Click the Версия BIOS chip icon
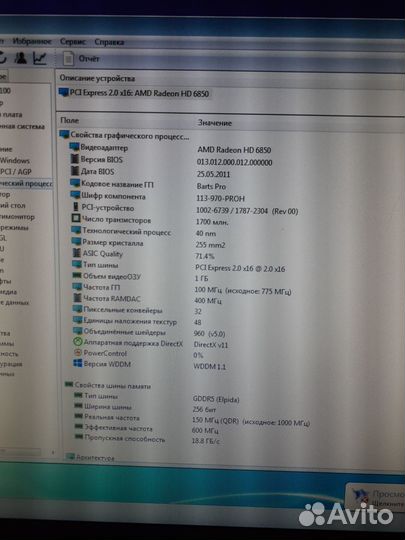 pos(75,159)
